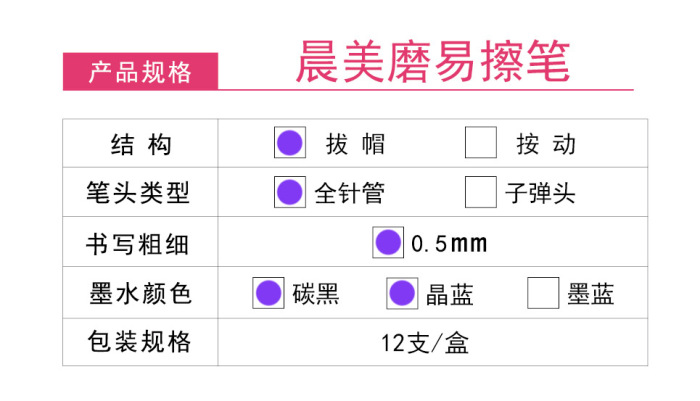
Task: Check the empty 按动 checkbox
Action: click(481, 143)
